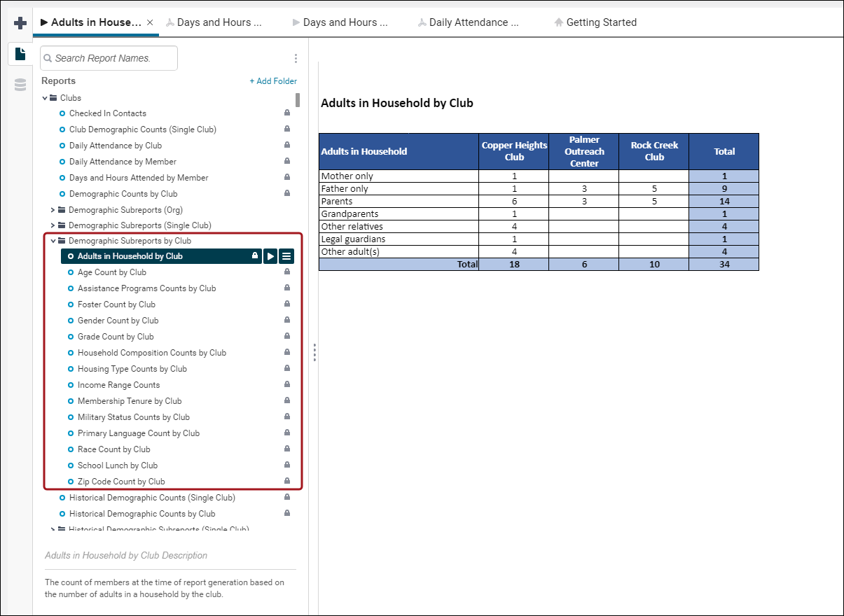Viewport: 844px width, 616px height.
Task: Click the Copper Heights Club column header
Action: point(514,151)
